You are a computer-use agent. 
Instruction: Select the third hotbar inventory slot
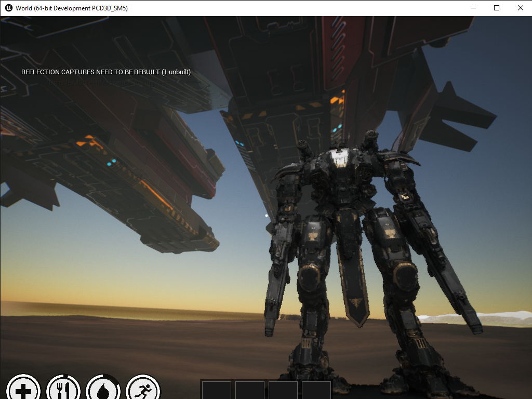[283, 390]
